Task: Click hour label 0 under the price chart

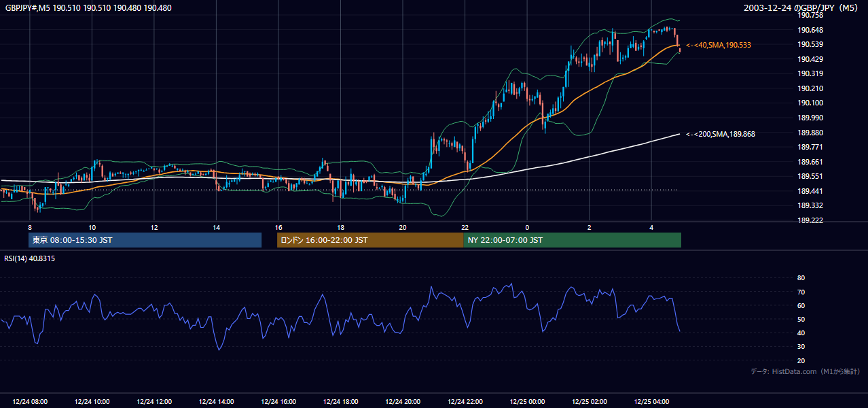Action: [x=527, y=227]
